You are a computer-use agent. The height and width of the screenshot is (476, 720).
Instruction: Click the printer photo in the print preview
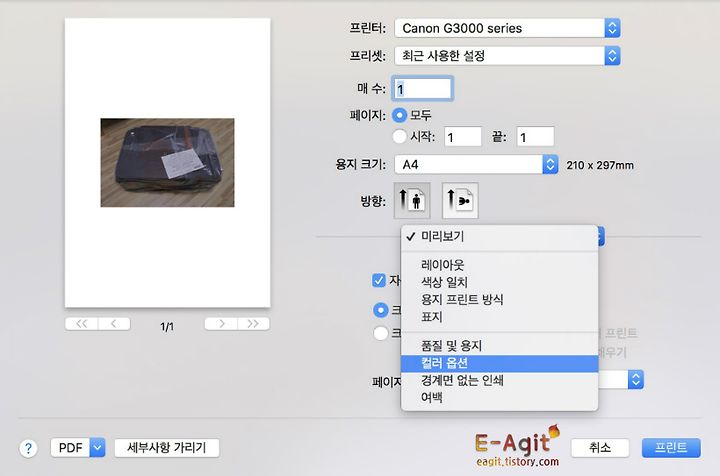pyautogui.click(x=168, y=162)
